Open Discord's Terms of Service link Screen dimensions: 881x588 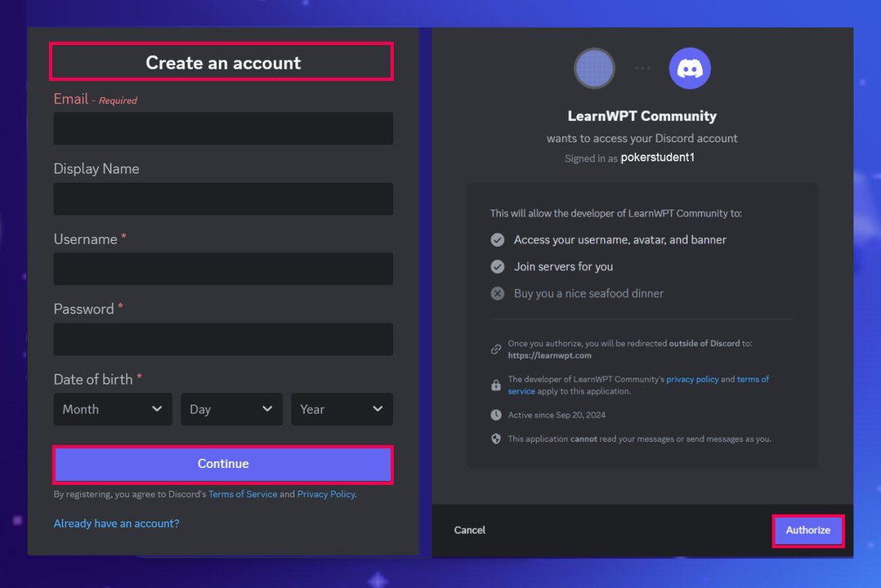pyautogui.click(x=243, y=494)
